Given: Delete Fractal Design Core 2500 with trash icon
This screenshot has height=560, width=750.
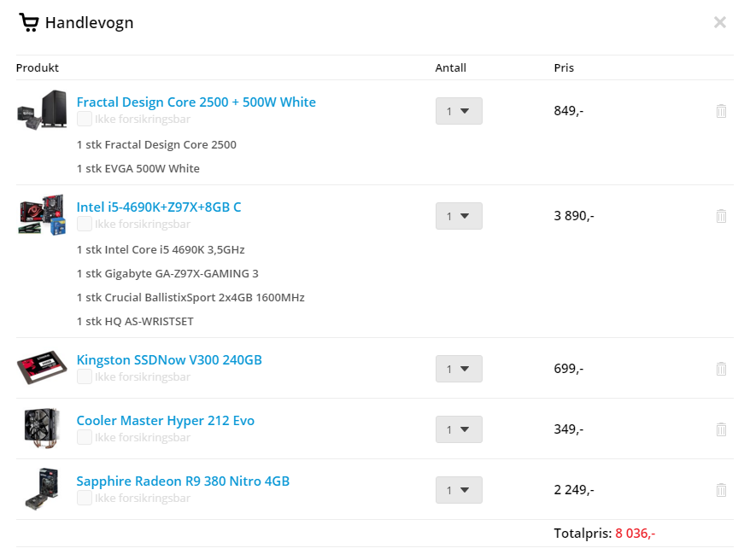Looking at the screenshot, I should click(x=721, y=111).
